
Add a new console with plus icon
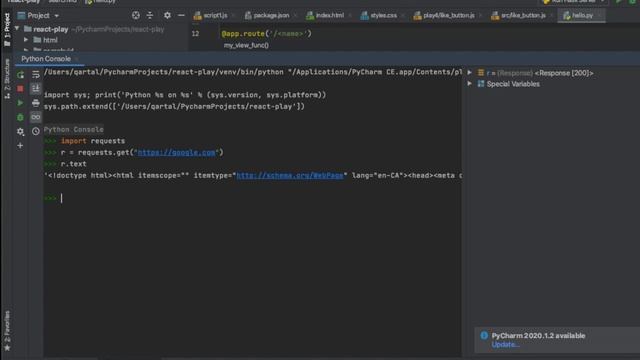20,145
